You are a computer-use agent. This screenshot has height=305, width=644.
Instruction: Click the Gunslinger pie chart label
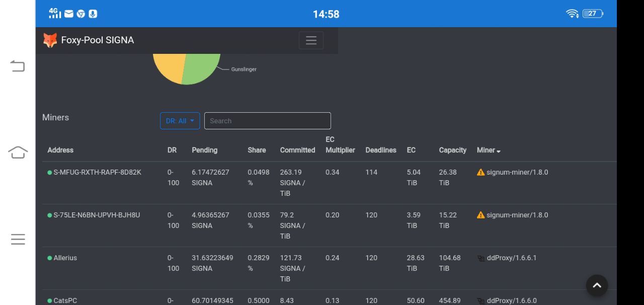point(244,69)
